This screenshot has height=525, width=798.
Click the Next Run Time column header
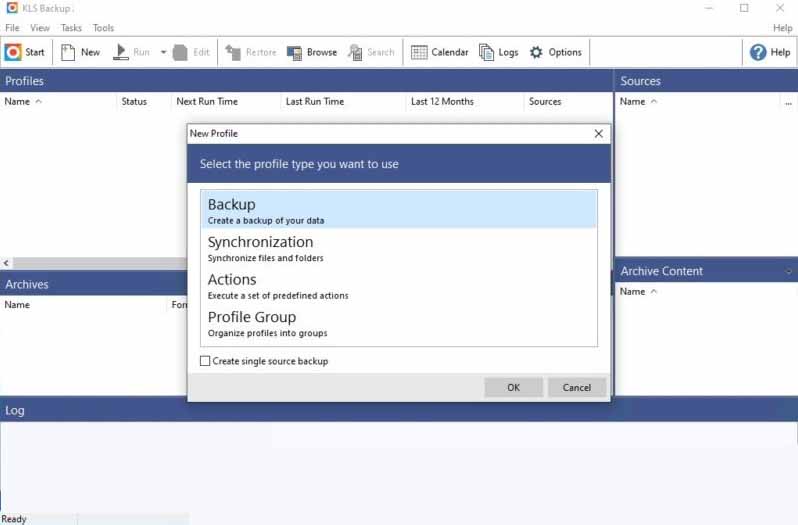pyautogui.click(x=226, y=101)
